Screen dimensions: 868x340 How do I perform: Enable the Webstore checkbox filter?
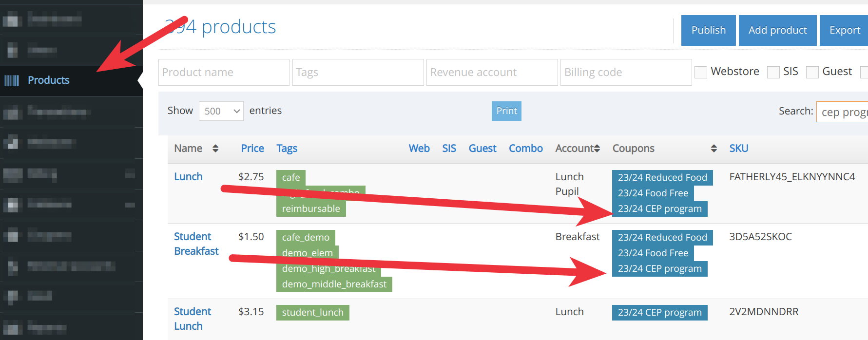pyautogui.click(x=701, y=72)
